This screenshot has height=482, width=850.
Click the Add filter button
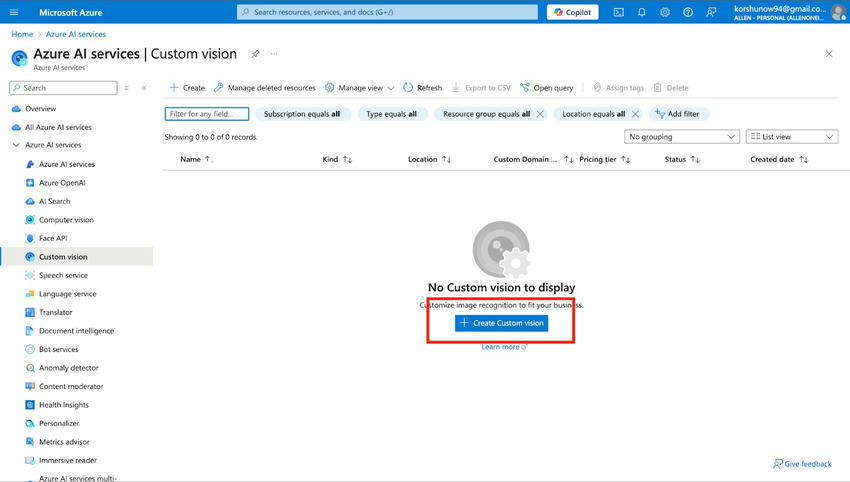[x=678, y=114]
